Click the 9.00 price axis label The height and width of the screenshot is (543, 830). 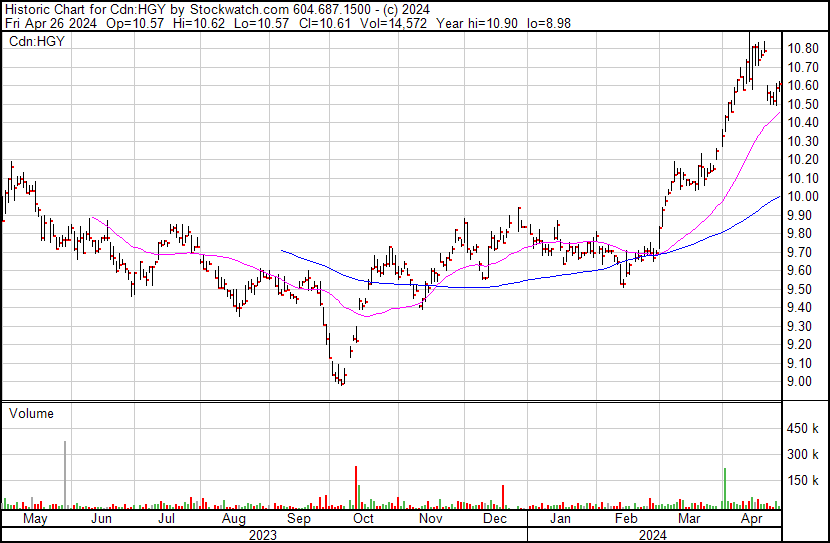click(803, 382)
